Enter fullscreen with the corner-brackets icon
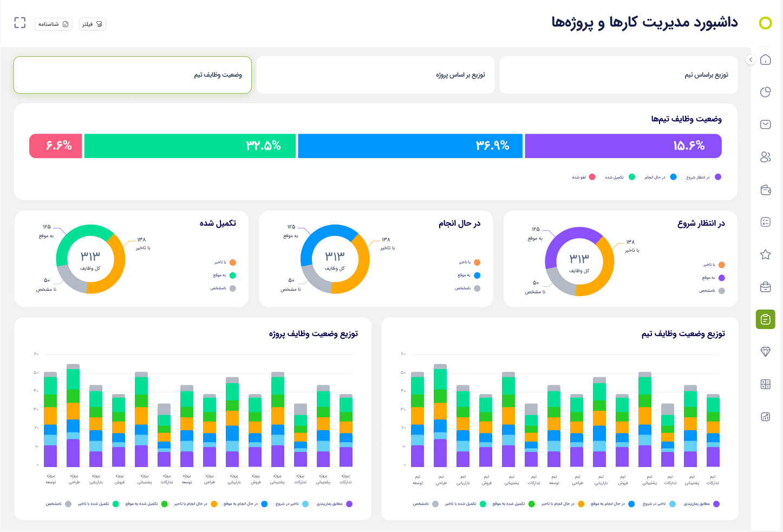783x532 pixels. [x=20, y=23]
